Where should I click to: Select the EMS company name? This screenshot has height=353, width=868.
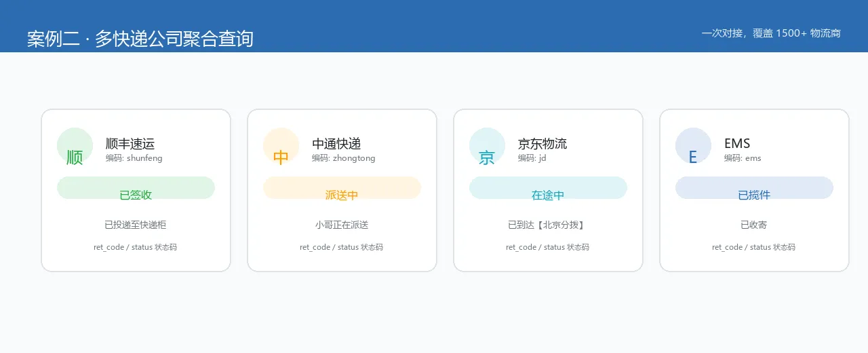pos(737,144)
